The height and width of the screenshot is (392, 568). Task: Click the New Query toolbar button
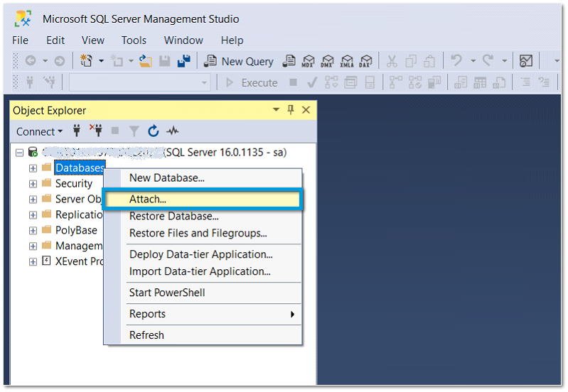click(x=240, y=62)
